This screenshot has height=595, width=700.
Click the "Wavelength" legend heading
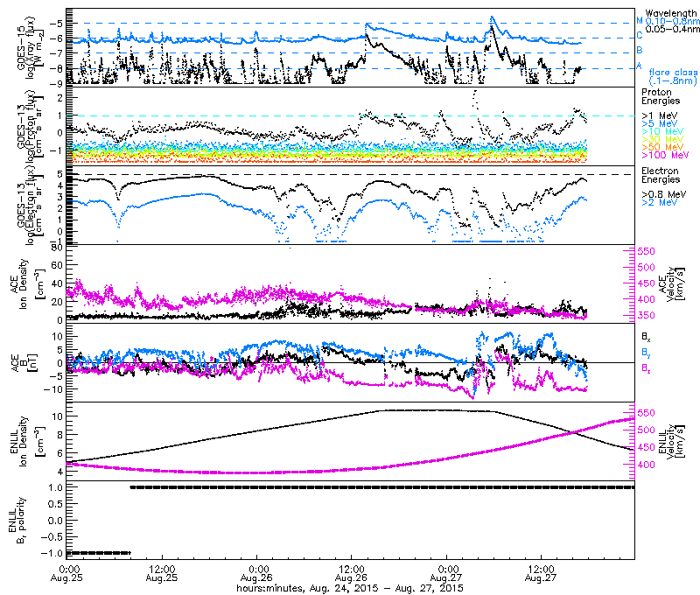pyautogui.click(x=670, y=13)
